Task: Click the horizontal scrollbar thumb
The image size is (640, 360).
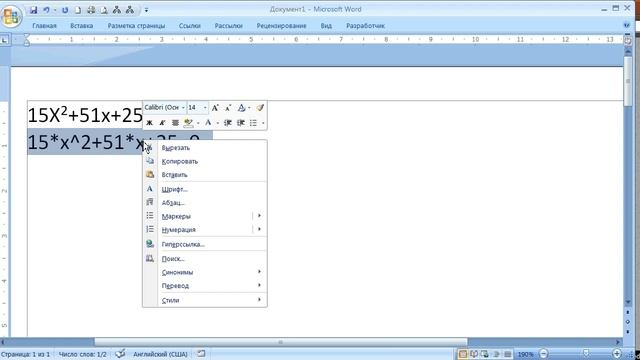Action: [x=281, y=342]
